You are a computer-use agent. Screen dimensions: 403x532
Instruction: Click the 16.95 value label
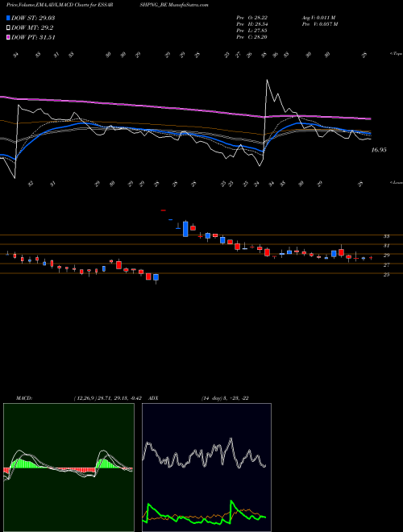coord(379,150)
